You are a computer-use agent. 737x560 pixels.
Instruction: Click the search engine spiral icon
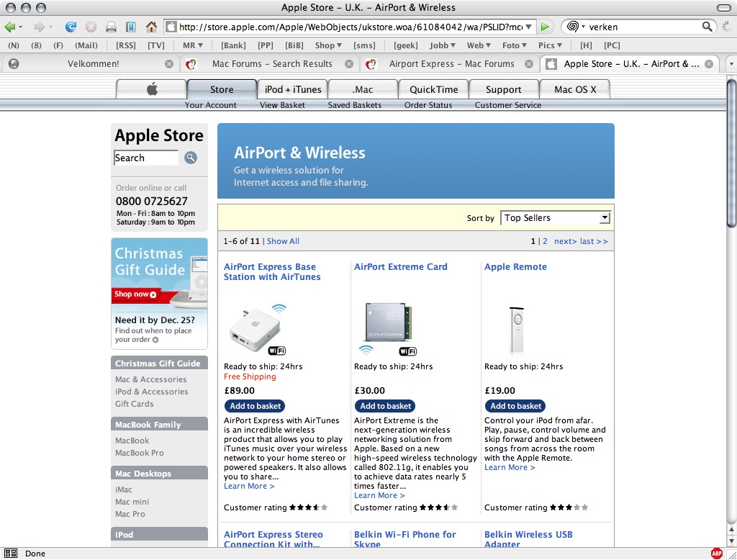(572, 27)
